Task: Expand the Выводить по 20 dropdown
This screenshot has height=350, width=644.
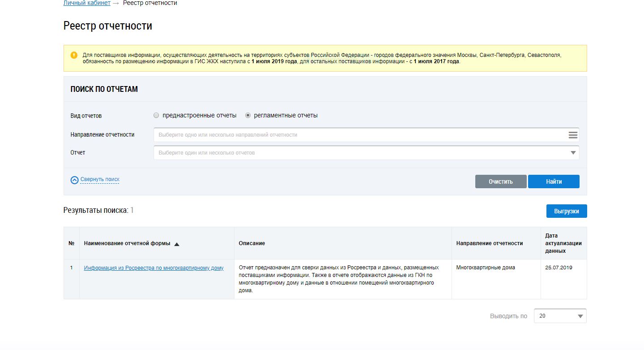Action: tap(560, 316)
